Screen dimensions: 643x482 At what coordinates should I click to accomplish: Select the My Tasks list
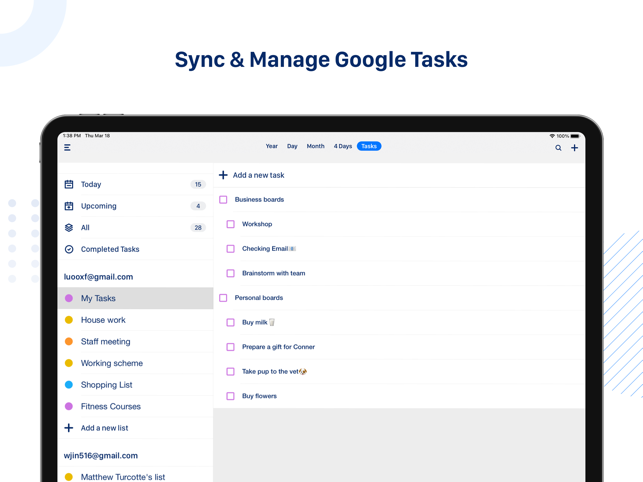[136, 298]
